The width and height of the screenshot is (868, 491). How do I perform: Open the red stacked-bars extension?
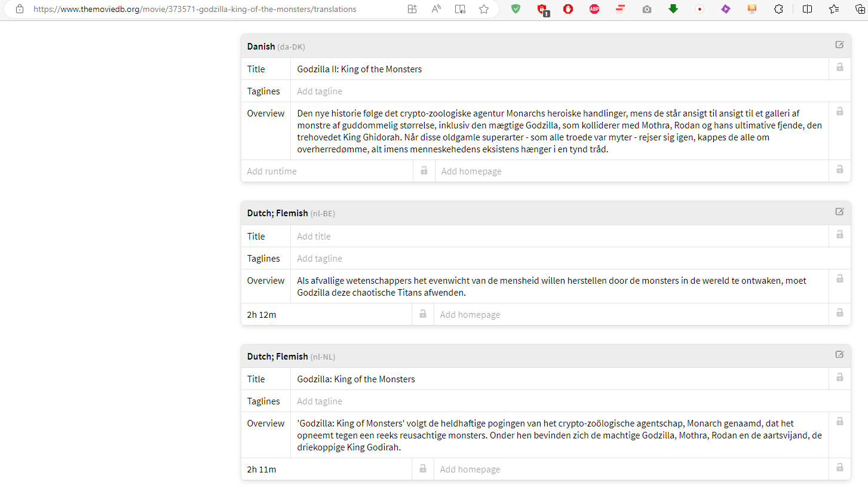pos(621,9)
